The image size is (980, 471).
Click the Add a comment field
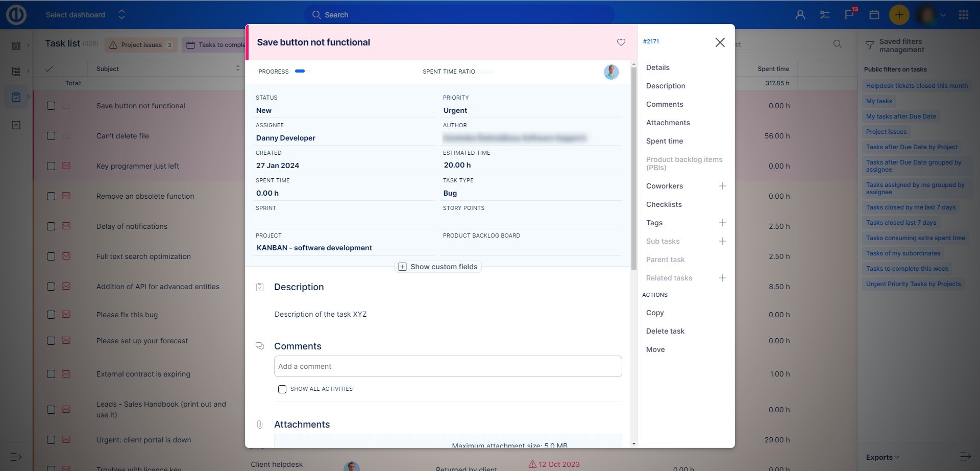[448, 366]
